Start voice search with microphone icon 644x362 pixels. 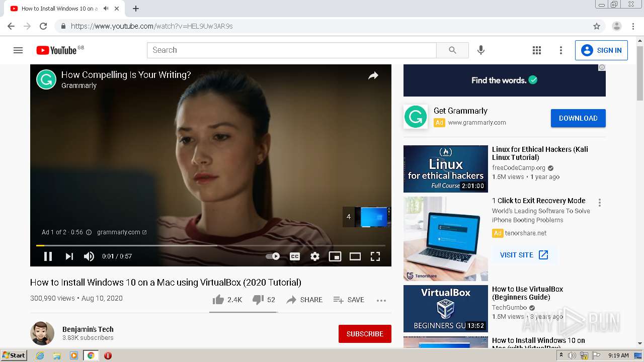tap(481, 50)
